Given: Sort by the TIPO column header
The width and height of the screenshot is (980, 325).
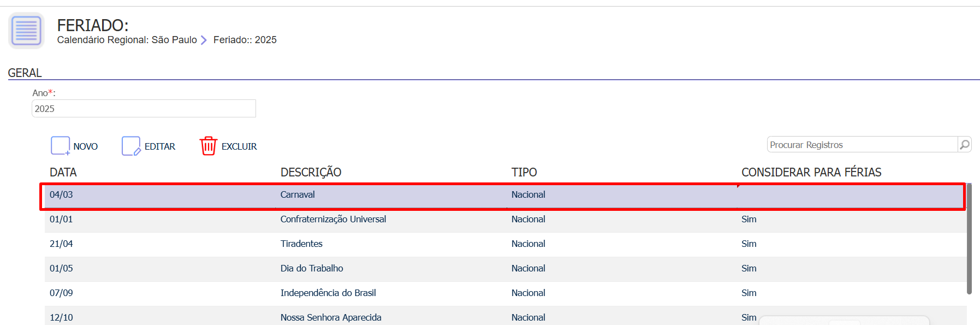Looking at the screenshot, I should [x=524, y=173].
